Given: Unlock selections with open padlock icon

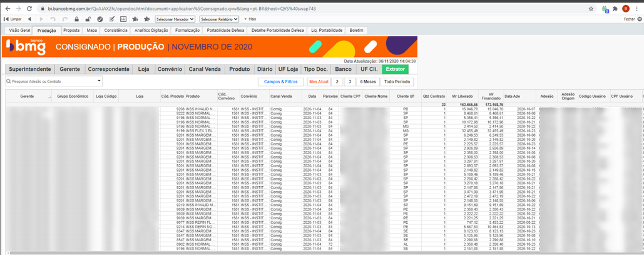Looking at the screenshot, I should click(x=88, y=19).
